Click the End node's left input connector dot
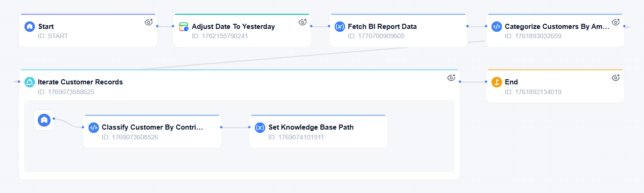The image size is (644, 193). tap(486, 82)
